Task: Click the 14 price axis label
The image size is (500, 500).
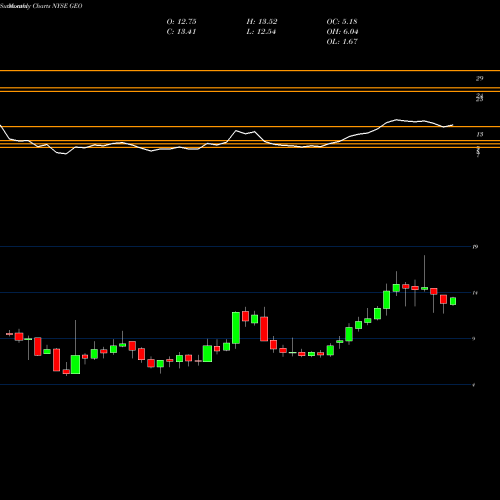Action: click(475, 293)
